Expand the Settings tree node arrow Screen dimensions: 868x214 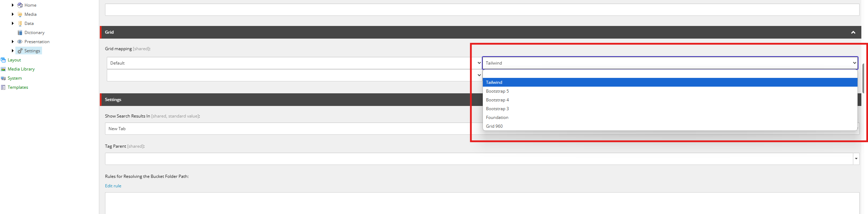[x=13, y=51]
